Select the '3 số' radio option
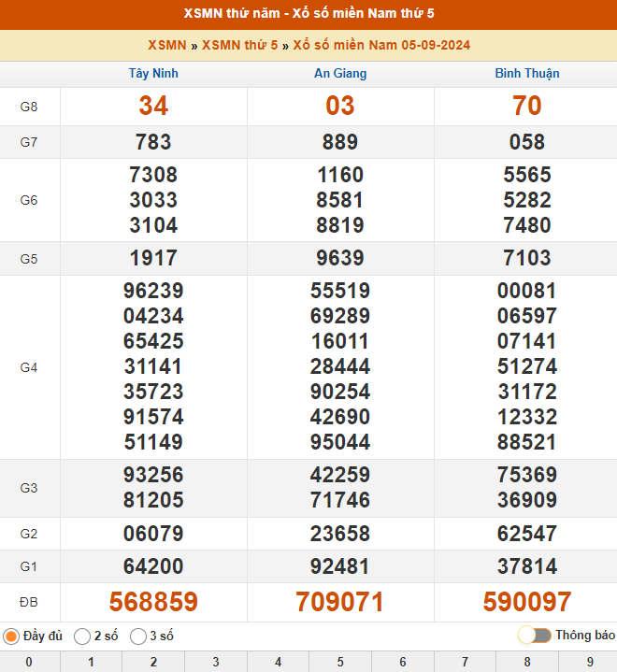 point(138,636)
